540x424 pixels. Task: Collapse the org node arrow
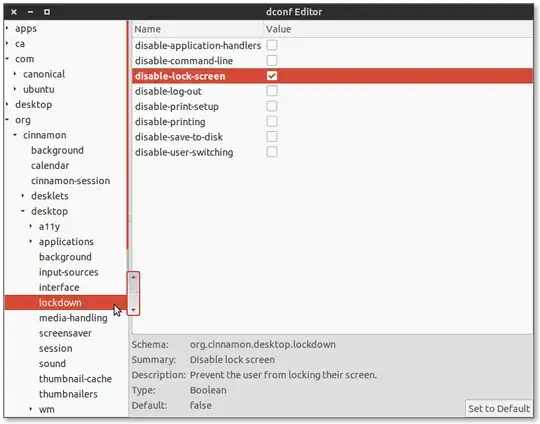coord(7,120)
